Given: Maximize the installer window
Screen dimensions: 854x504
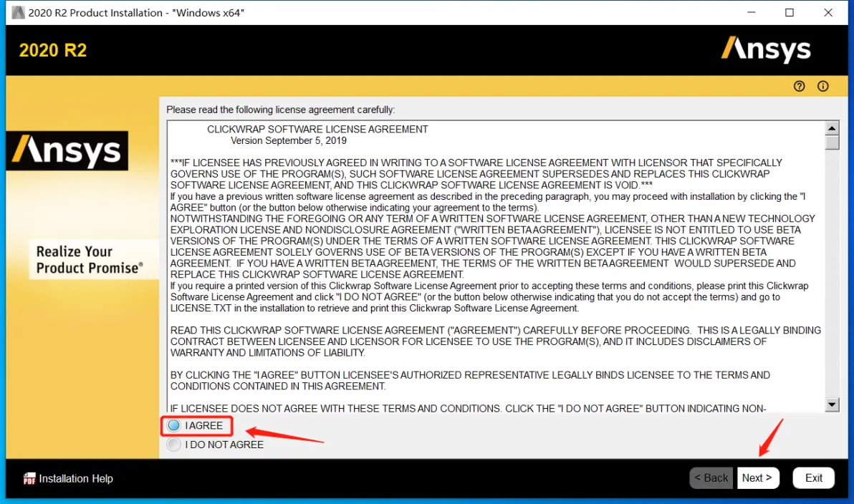Looking at the screenshot, I should pos(790,12).
